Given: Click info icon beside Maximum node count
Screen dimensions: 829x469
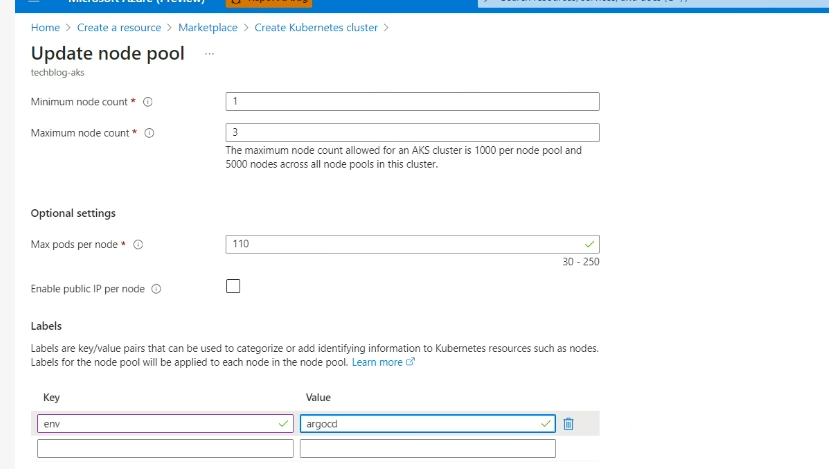Looking at the screenshot, I should tap(149, 133).
